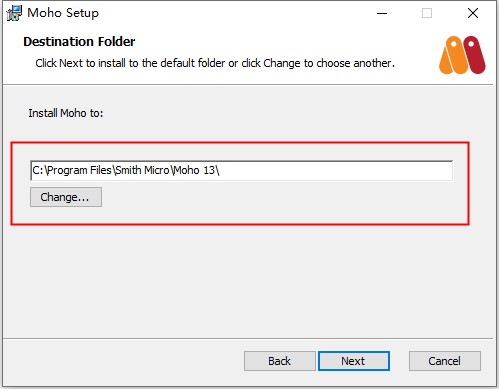Click the installer icon in the title bar
The width and height of the screenshot is (499, 389).
click(14, 13)
